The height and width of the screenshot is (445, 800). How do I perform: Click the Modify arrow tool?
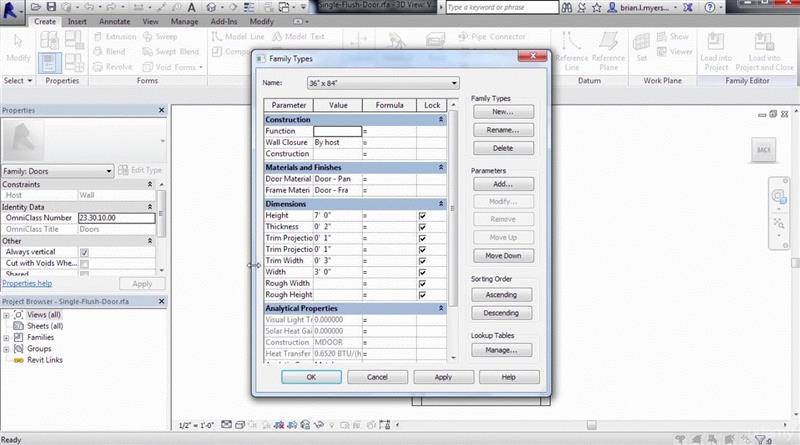(x=18, y=48)
